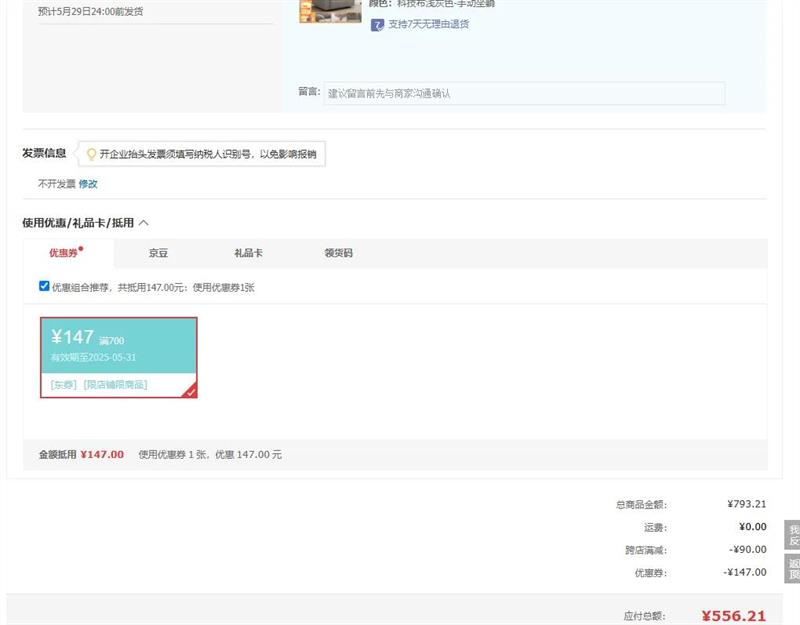
Task: Click the [东券] label on the coupon
Action: 63,384
